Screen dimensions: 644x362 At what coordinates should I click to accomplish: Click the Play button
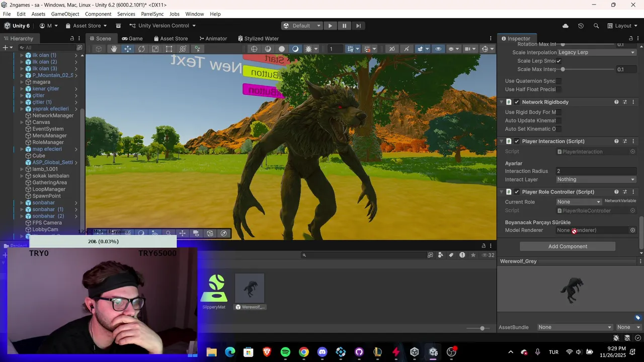[330, 26]
